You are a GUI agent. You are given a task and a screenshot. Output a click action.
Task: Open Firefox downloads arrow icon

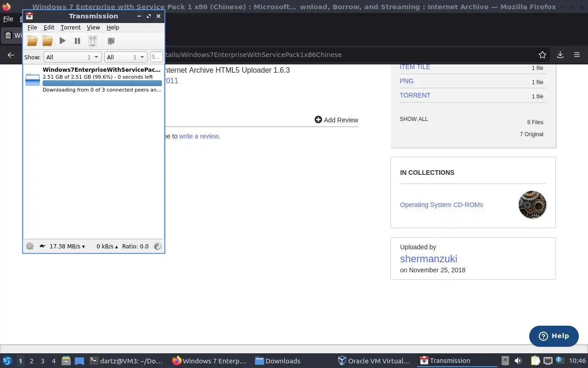[x=560, y=55]
